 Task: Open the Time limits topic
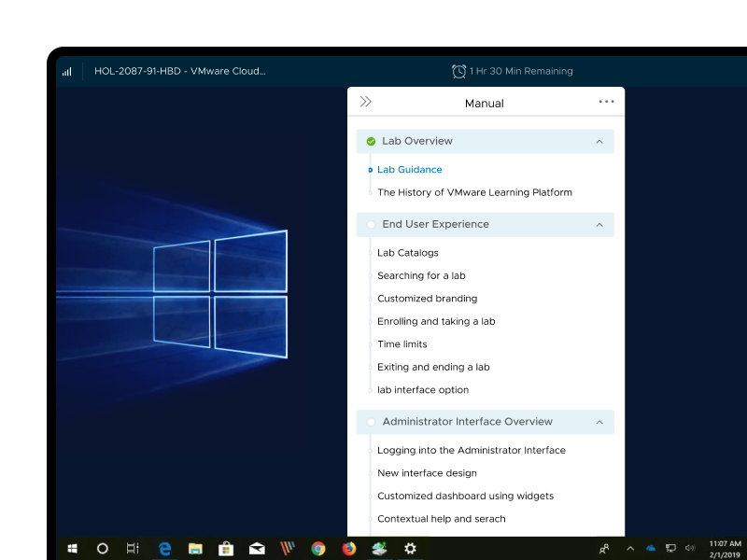tap(402, 344)
